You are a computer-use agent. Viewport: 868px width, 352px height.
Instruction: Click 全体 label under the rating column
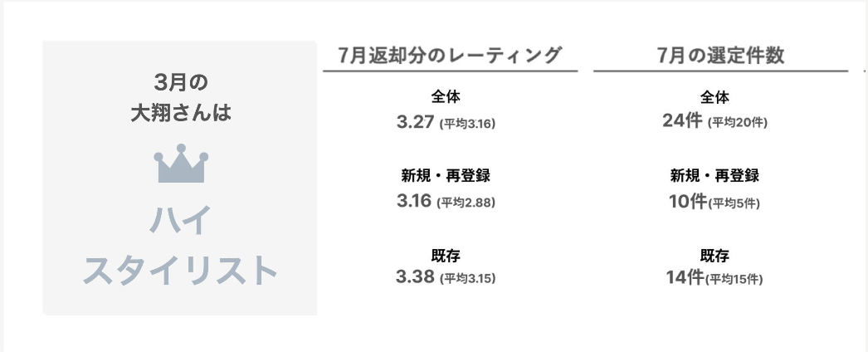[x=446, y=97]
